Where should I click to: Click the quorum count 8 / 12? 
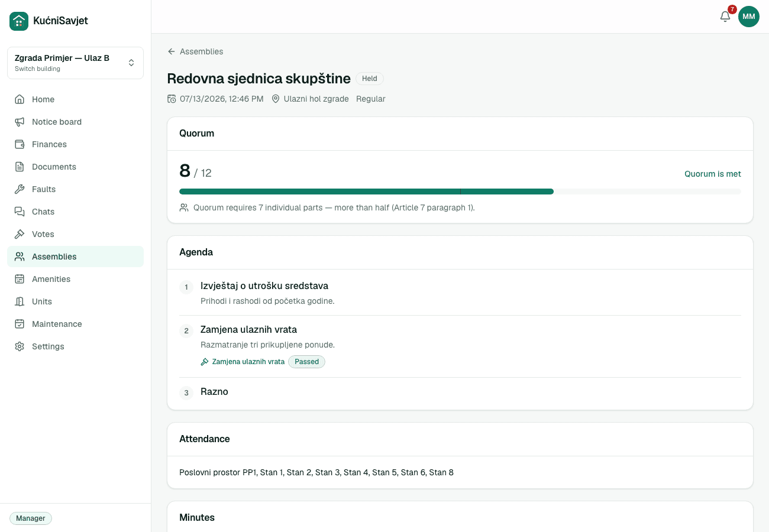195,171
